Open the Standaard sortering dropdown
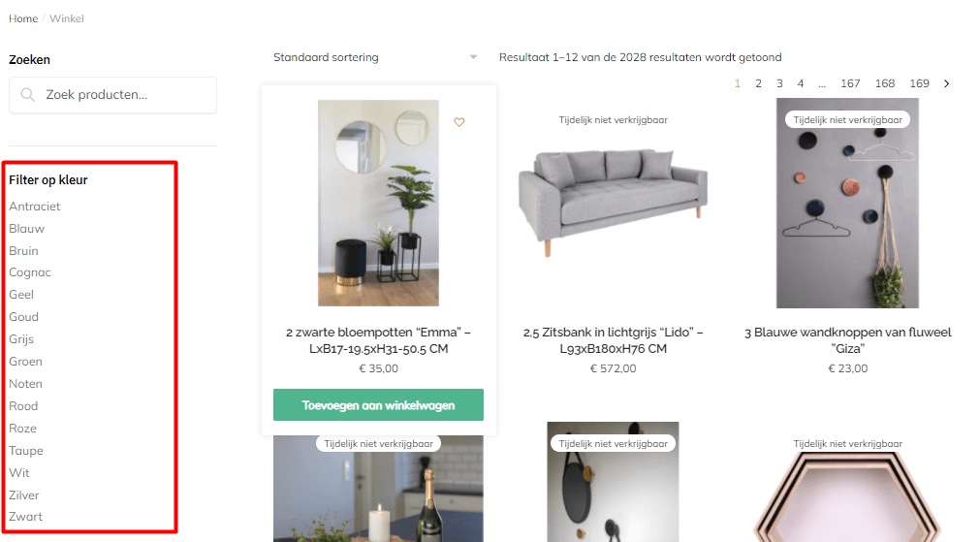Image resolution: width=980 pixels, height=542 pixels. [x=375, y=57]
